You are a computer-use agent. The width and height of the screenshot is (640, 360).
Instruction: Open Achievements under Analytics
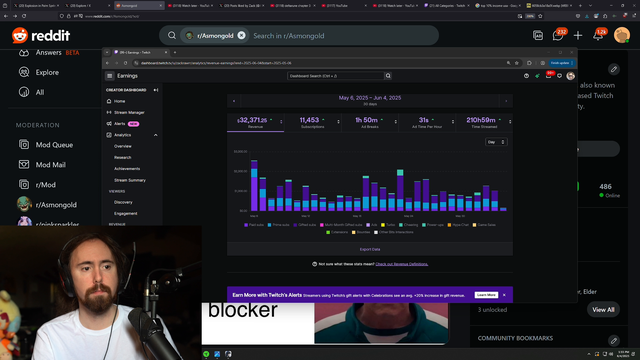pos(127,169)
